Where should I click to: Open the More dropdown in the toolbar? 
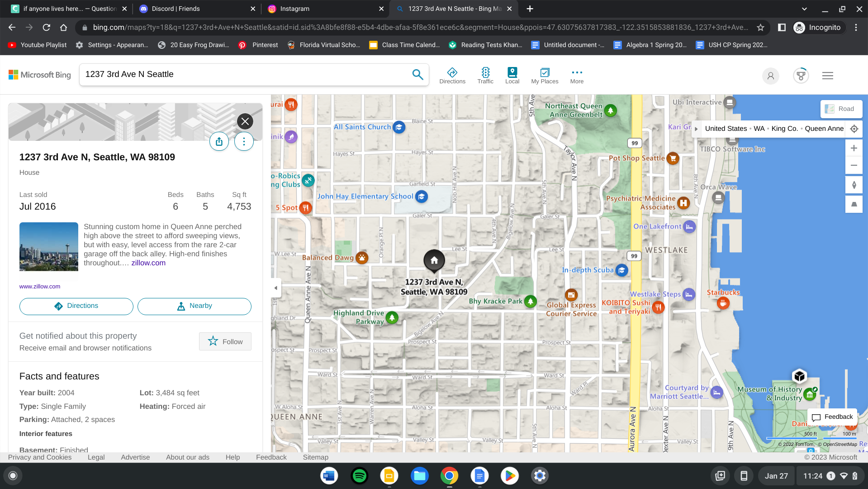(x=577, y=76)
